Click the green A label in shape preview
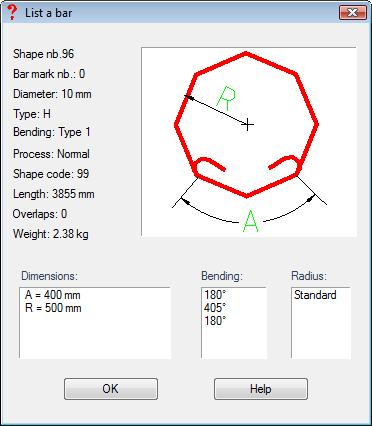The image size is (372, 426). (251, 221)
